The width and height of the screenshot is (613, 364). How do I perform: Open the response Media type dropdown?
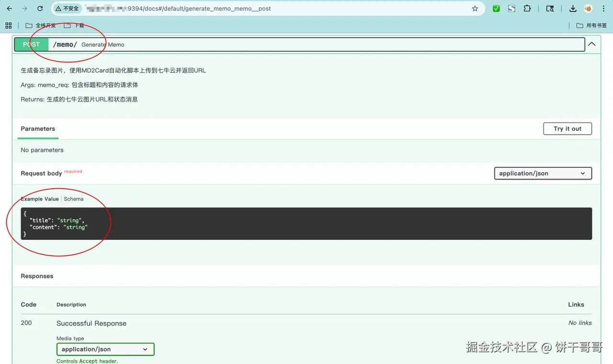tap(105, 349)
